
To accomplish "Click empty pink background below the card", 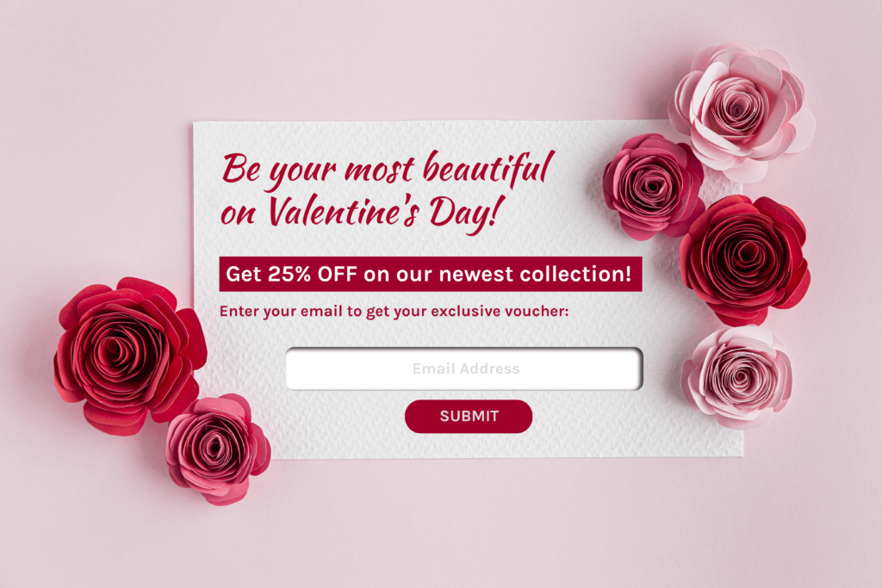I will pos(450,523).
